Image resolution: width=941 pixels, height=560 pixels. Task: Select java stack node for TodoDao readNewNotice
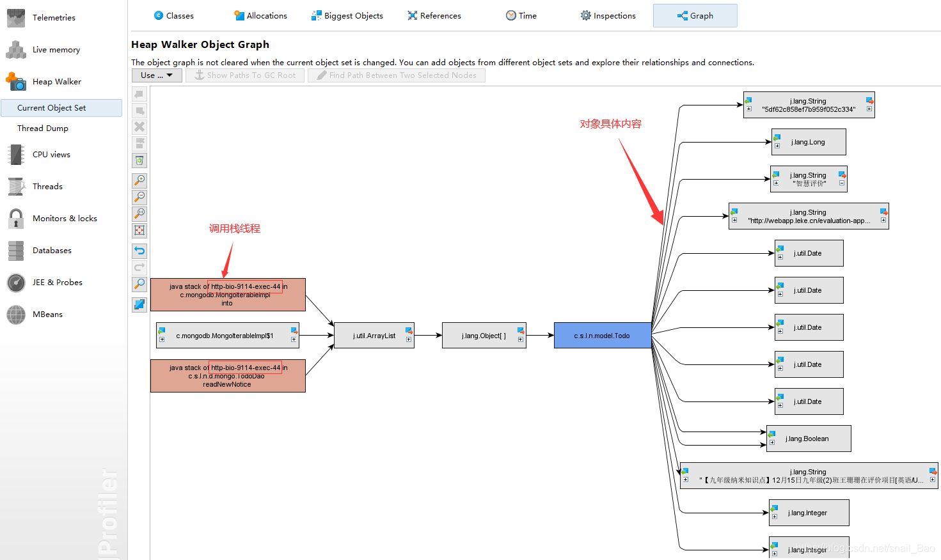(x=228, y=376)
